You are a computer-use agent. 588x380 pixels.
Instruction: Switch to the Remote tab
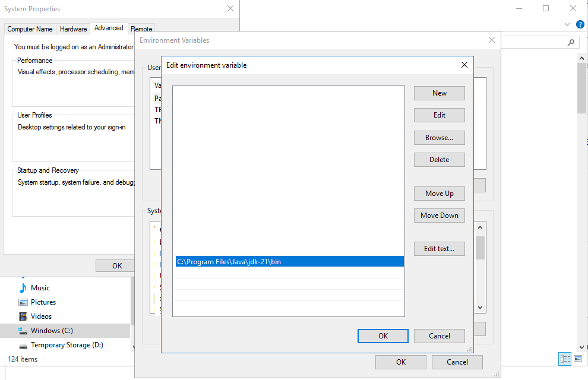click(141, 28)
